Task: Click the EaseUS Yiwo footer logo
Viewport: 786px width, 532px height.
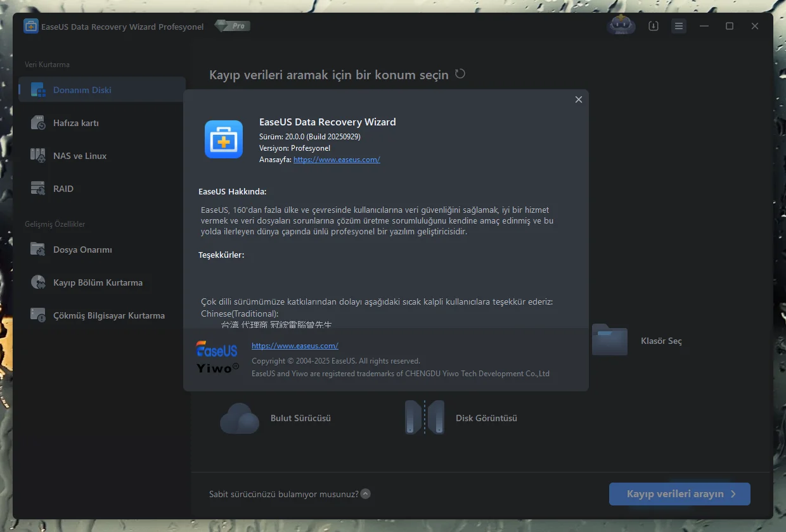Action: (217, 357)
